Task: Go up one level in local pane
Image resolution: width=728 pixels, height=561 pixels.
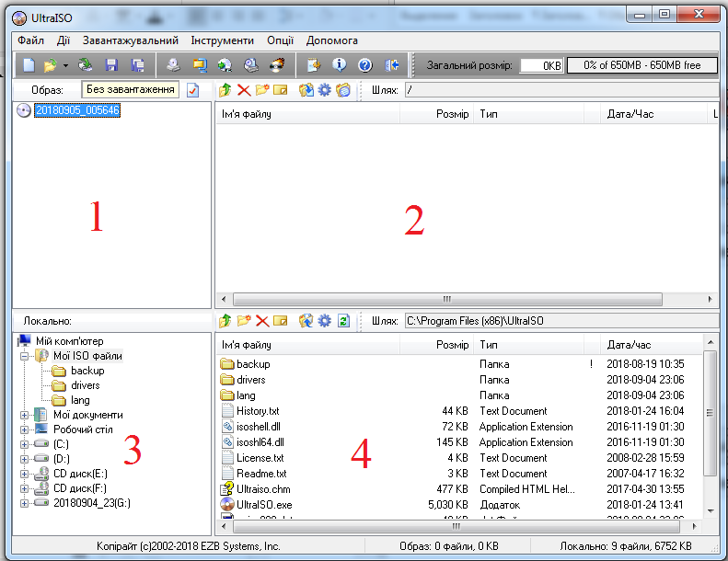Action: click(225, 320)
